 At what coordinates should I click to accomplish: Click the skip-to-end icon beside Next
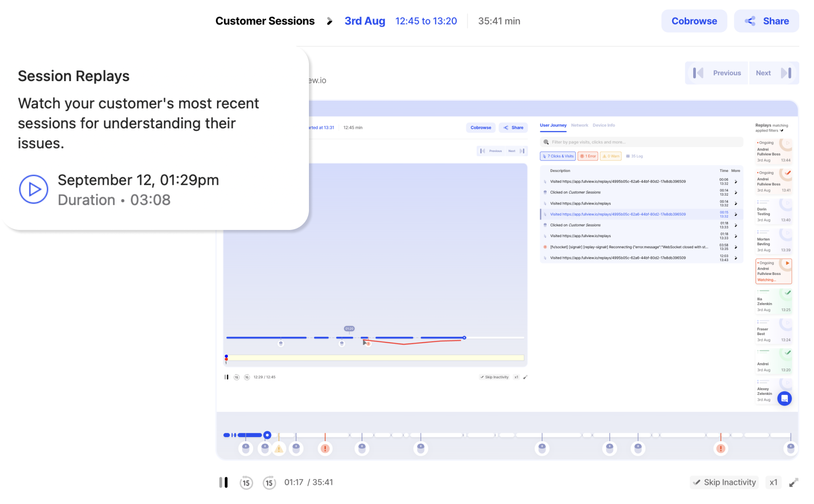pyautogui.click(x=786, y=73)
